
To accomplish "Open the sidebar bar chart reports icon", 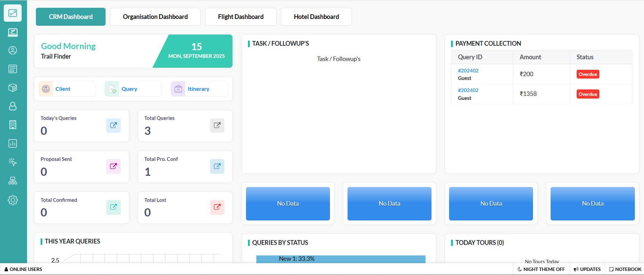I will (13, 144).
